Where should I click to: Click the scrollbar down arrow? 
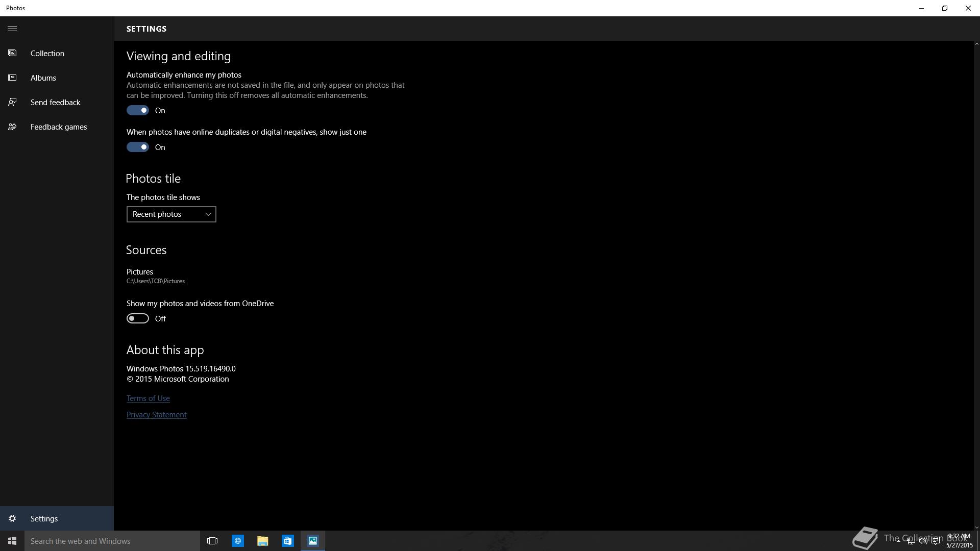976,528
